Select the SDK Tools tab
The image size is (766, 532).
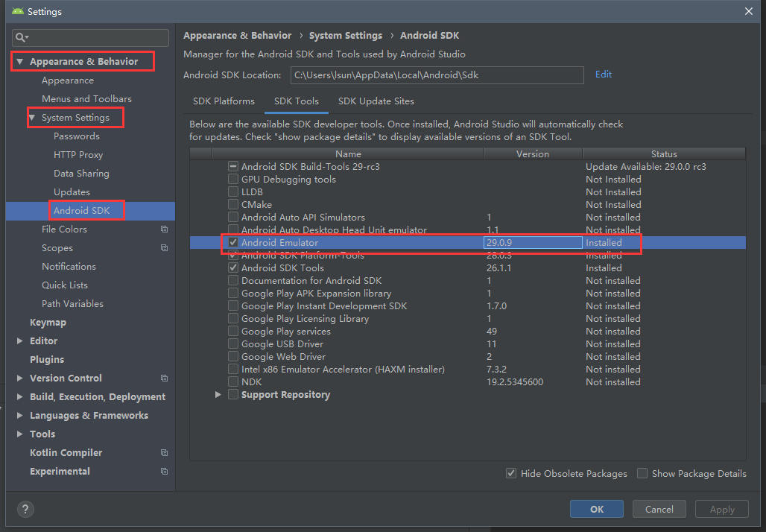point(296,101)
